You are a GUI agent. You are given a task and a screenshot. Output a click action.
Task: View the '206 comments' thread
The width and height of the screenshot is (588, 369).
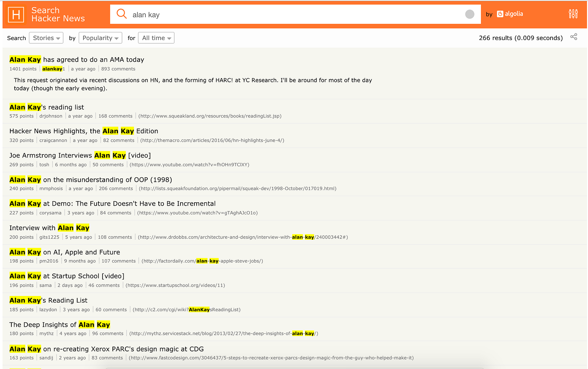[x=116, y=189]
